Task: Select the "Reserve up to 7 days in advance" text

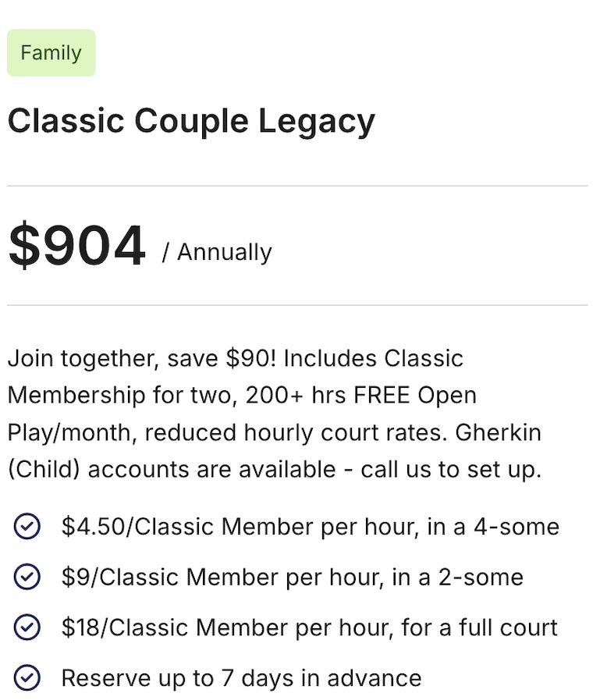Action: [x=241, y=677]
